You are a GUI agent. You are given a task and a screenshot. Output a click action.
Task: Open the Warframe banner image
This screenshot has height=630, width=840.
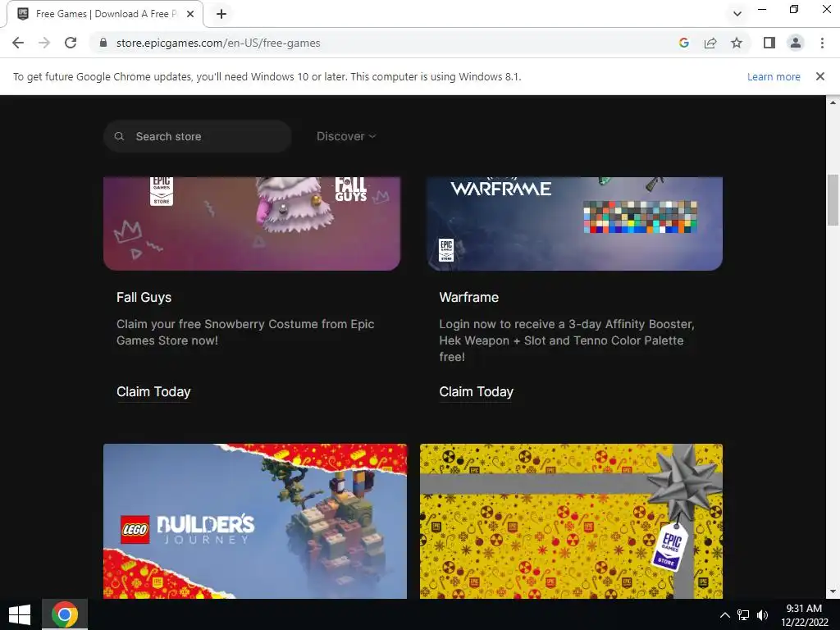pos(575,223)
